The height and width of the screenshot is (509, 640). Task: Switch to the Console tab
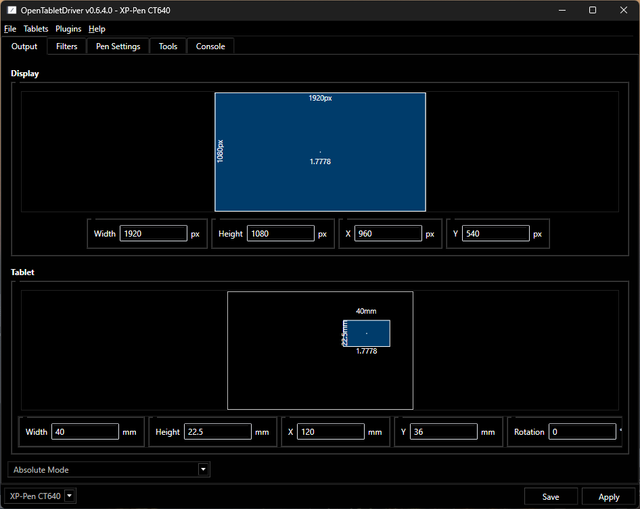tap(211, 46)
